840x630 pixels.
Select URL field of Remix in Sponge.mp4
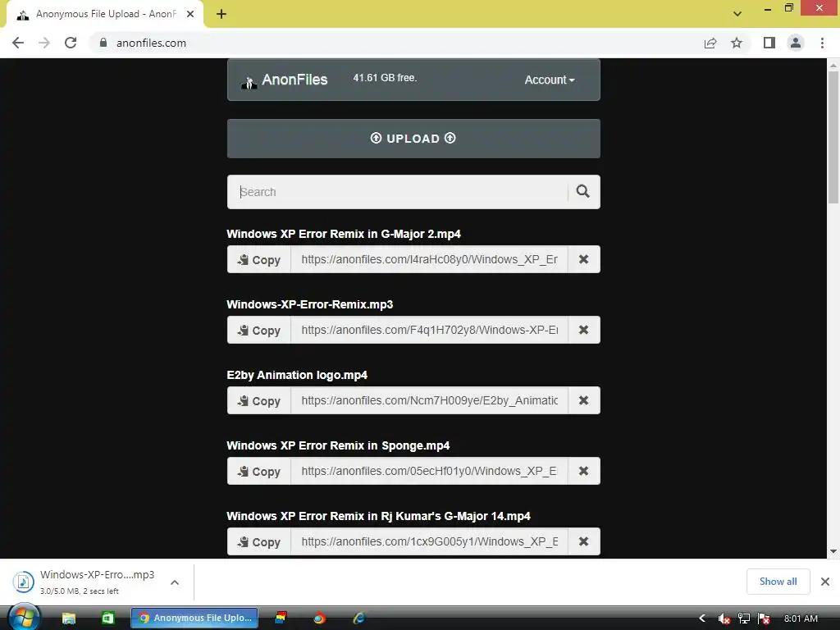[429, 472]
